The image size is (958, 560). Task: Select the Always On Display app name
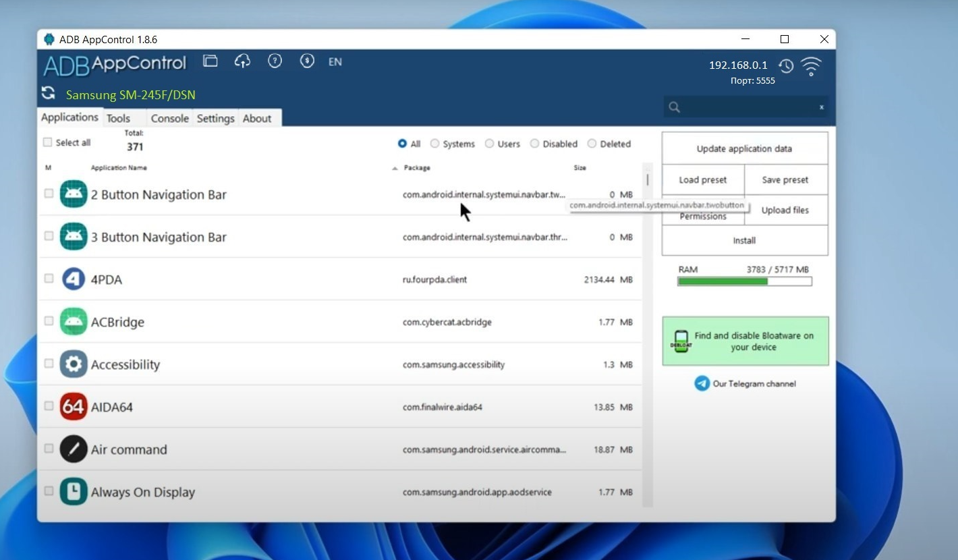point(143,493)
